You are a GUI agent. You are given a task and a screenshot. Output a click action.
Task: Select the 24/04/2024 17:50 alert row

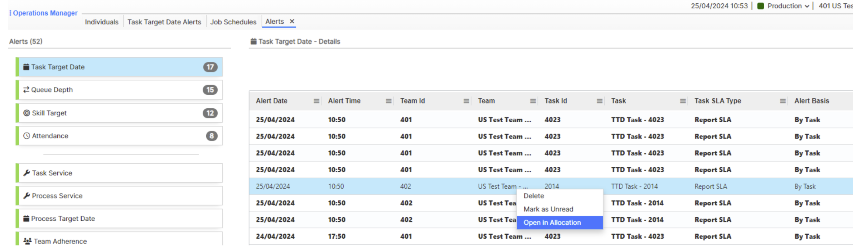pyautogui.click(x=551, y=237)
